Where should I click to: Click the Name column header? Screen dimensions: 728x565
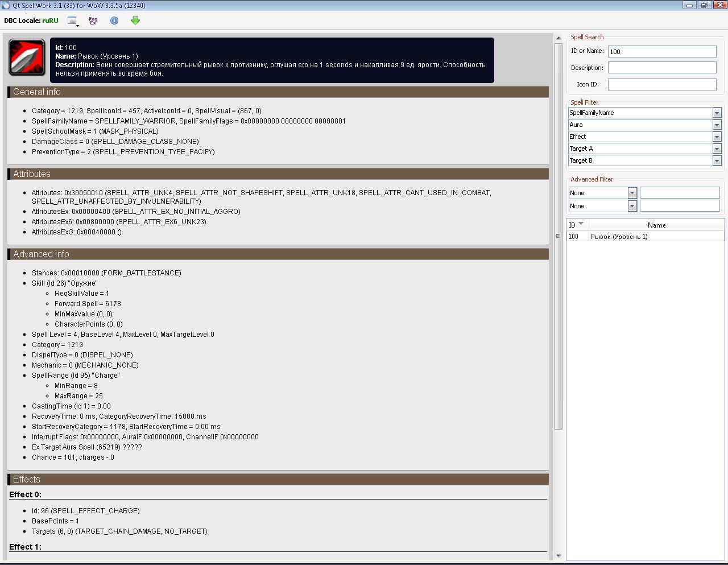[x=656, y=225]
